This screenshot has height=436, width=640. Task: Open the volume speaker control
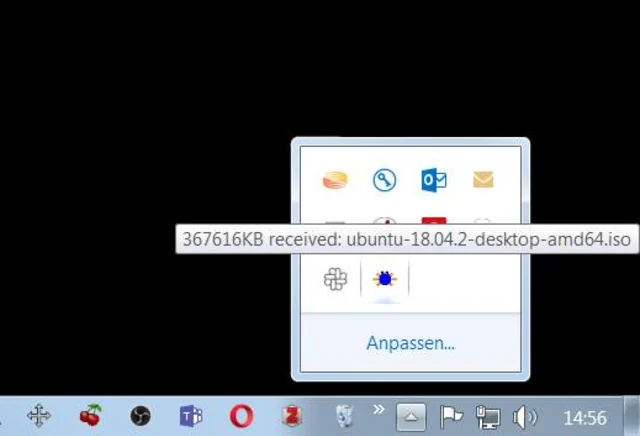525,417
